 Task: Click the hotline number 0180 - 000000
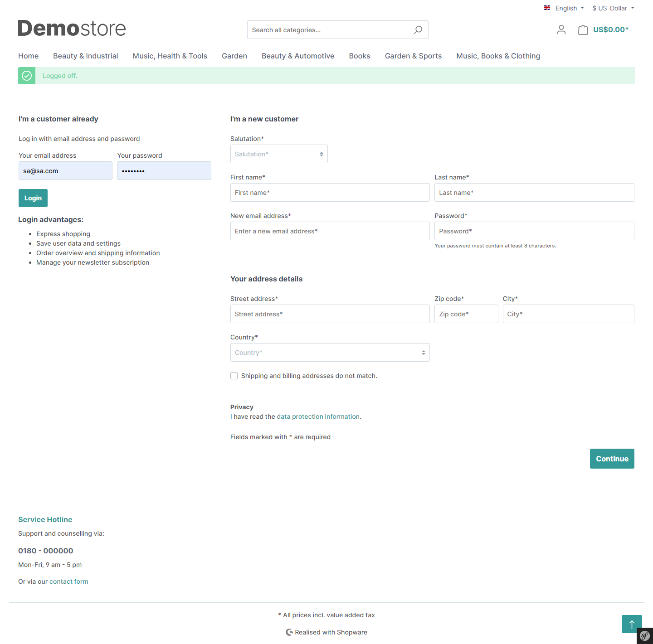[46, 551]
